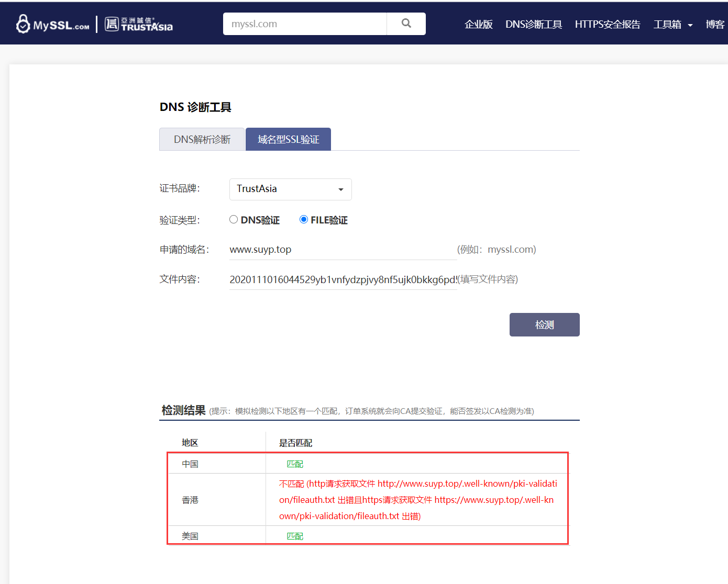Select the DNS验证 radio button

point(234,219)
